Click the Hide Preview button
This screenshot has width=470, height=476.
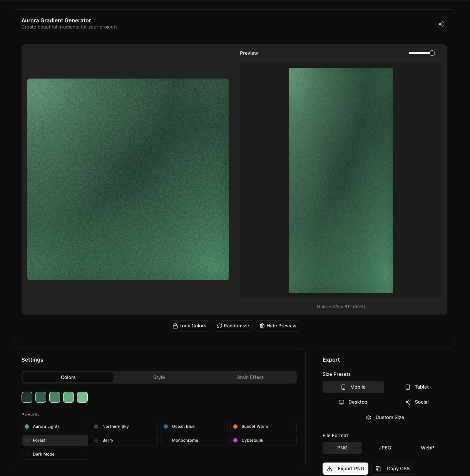coord(278,326)
